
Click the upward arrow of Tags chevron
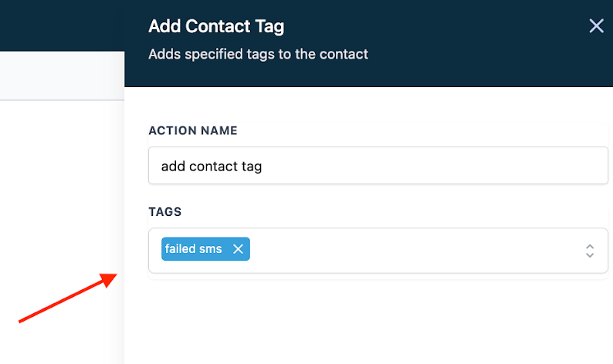pyautogui.click(x=589, y=245)
